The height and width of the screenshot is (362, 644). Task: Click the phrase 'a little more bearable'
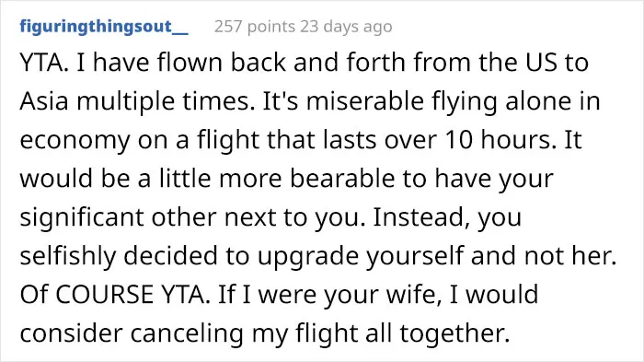211,179
